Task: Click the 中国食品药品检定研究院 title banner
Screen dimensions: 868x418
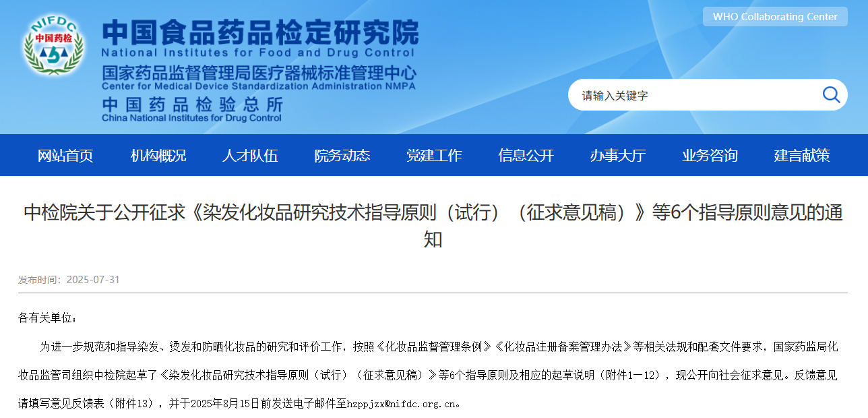Action: click(260, 32)
